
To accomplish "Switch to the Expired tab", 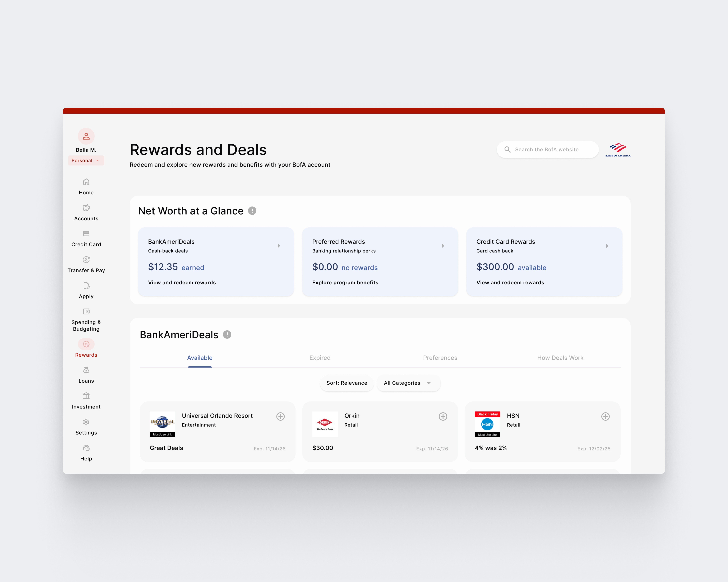I will pyautogui.click(x=320, y=358).
